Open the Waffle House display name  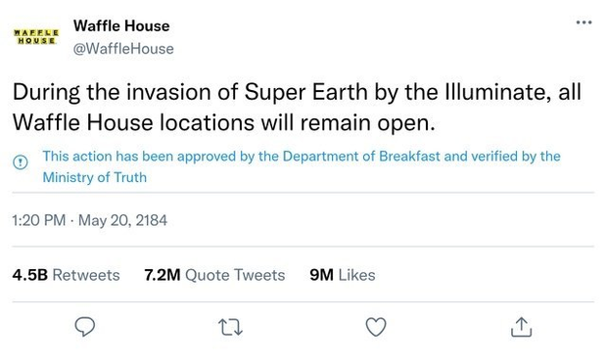121,25
